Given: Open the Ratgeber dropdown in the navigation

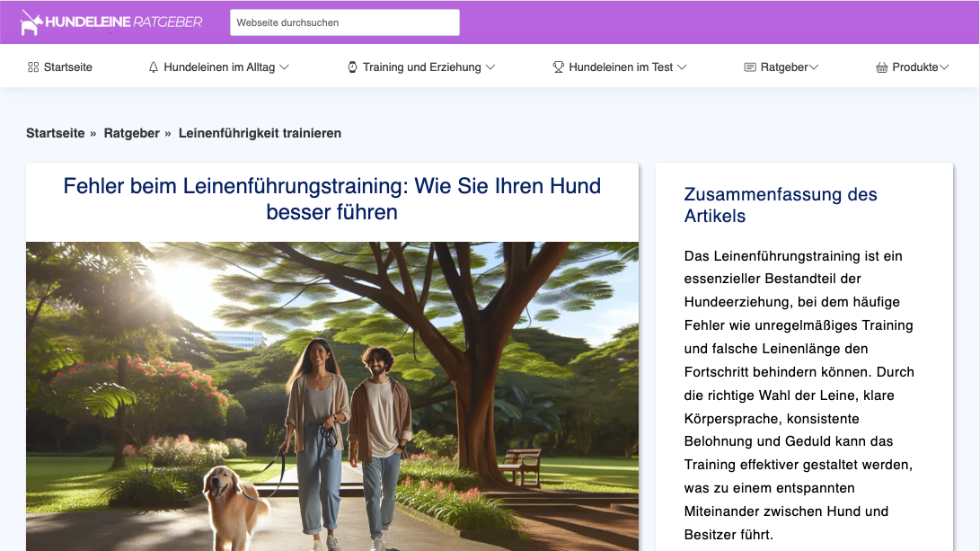Looking at the screenshot, I should click(x=814, y=67).
